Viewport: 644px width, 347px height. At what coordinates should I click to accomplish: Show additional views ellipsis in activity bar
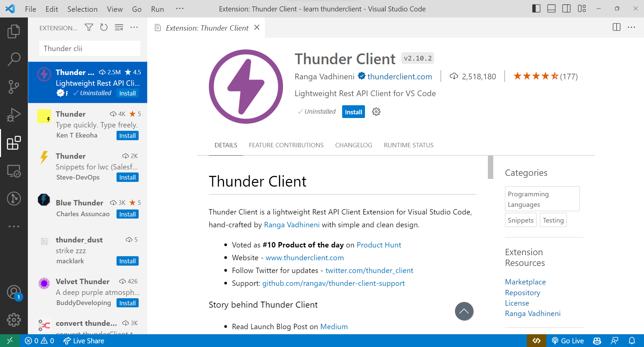point(14,227)
